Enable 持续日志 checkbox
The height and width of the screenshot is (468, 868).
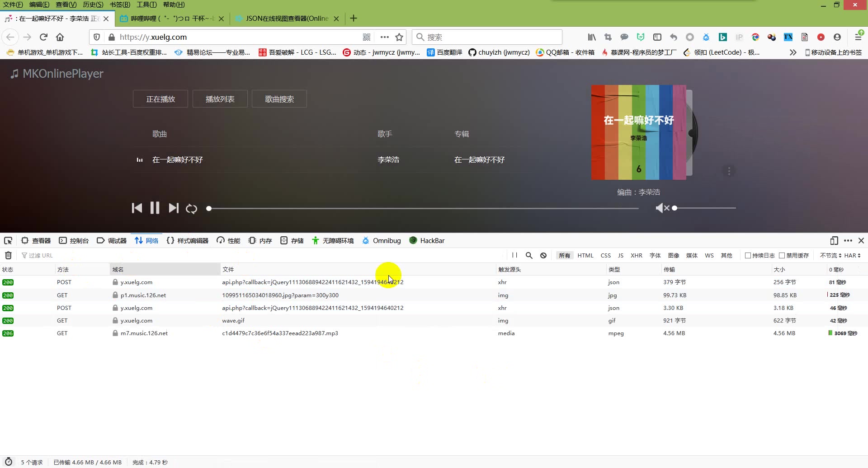click(x=748, y=255)
